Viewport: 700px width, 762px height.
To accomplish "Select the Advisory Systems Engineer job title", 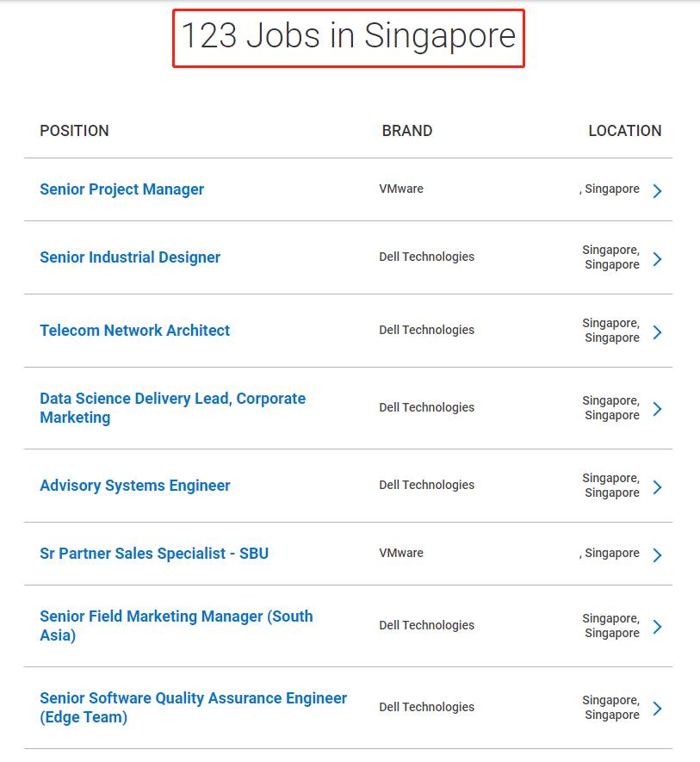I will (134, 486).
